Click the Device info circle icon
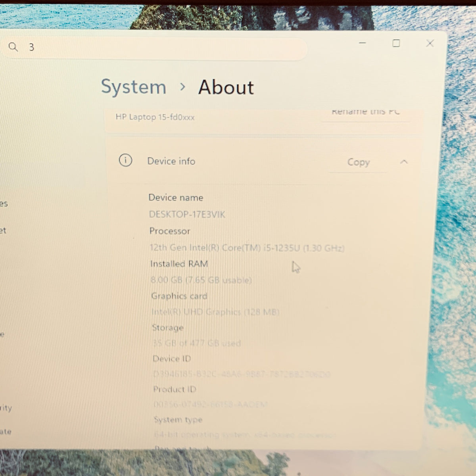 coord(125,160)
